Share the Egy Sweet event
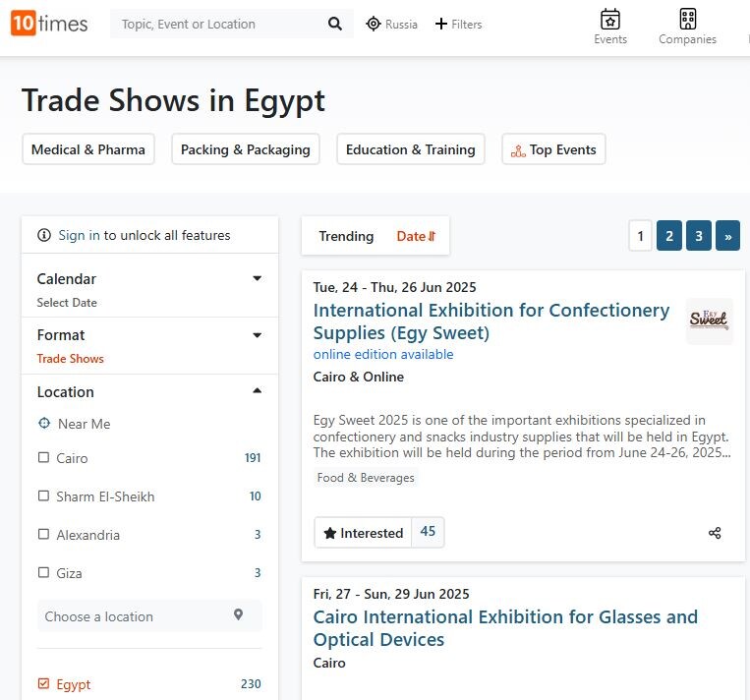The width and height of the screenshot is (750, 700). (x=715, y=533)
